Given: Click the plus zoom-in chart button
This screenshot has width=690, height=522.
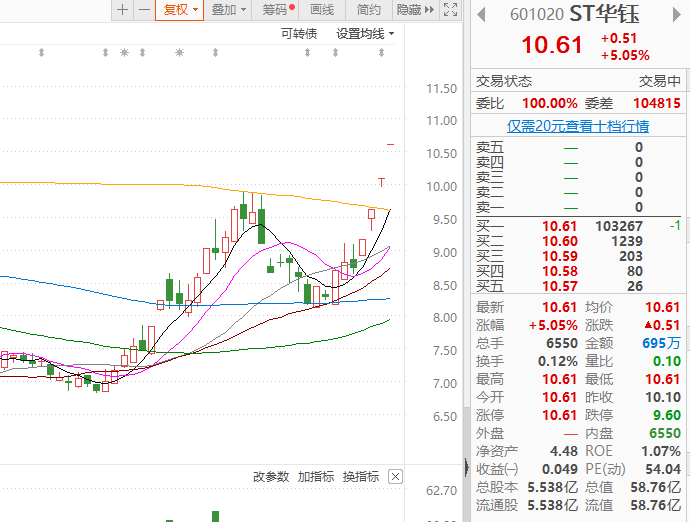Looking at the screenshot, I should click(122, 10).
